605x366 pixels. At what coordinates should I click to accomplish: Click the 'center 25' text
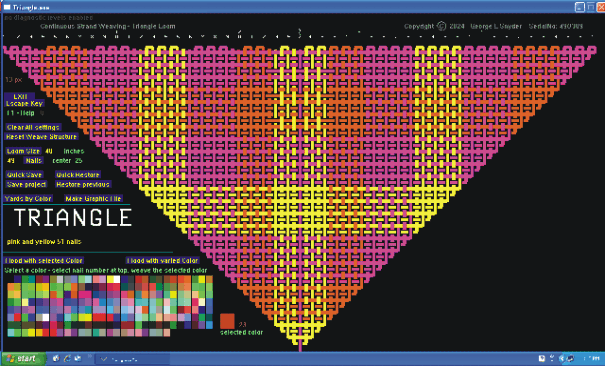pos(68,160)
